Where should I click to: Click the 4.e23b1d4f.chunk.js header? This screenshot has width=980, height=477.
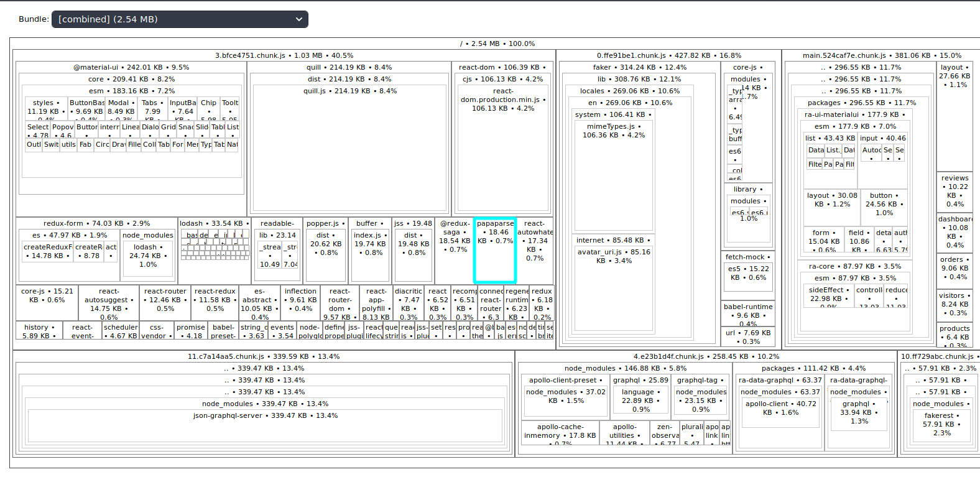706,356
